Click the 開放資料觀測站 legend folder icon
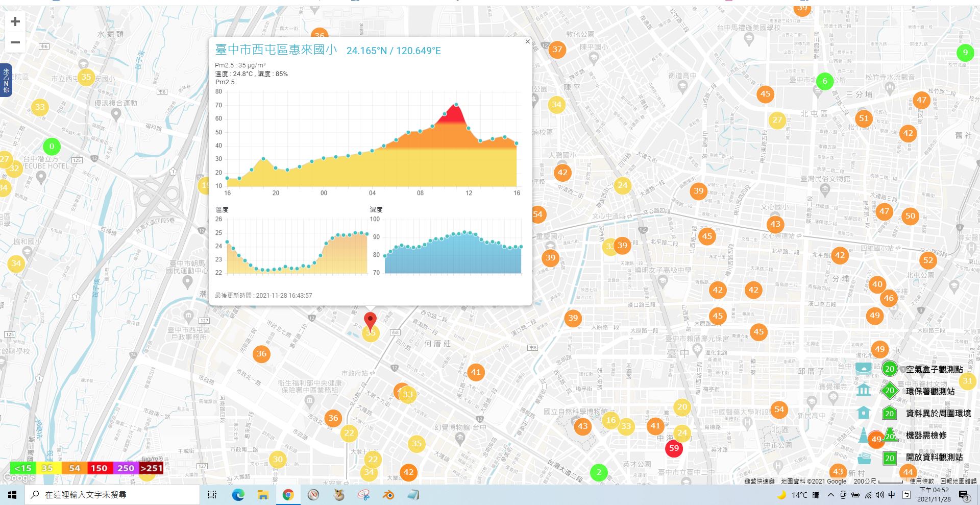This screenshot has width=980, height=505. pyautogui.click(x=864, y=458)
